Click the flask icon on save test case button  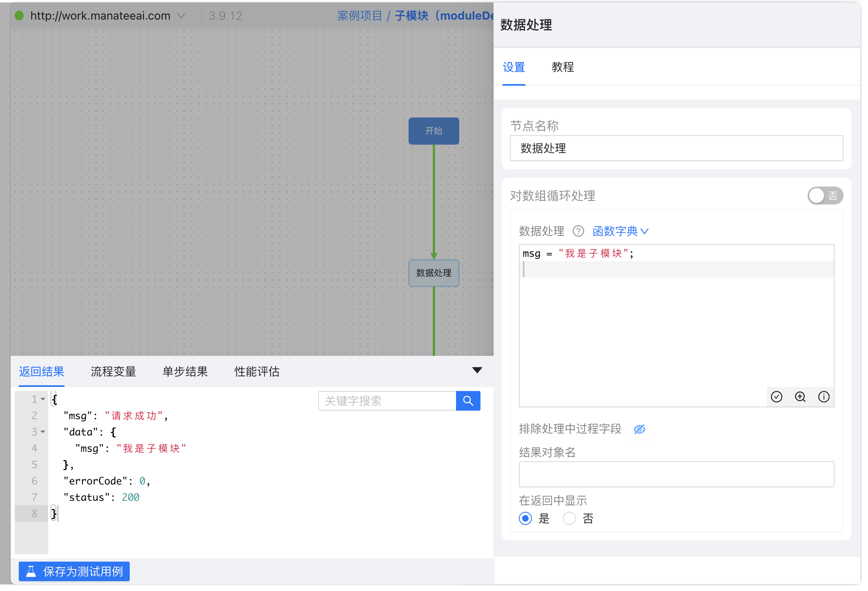click(x=31, y=571)
